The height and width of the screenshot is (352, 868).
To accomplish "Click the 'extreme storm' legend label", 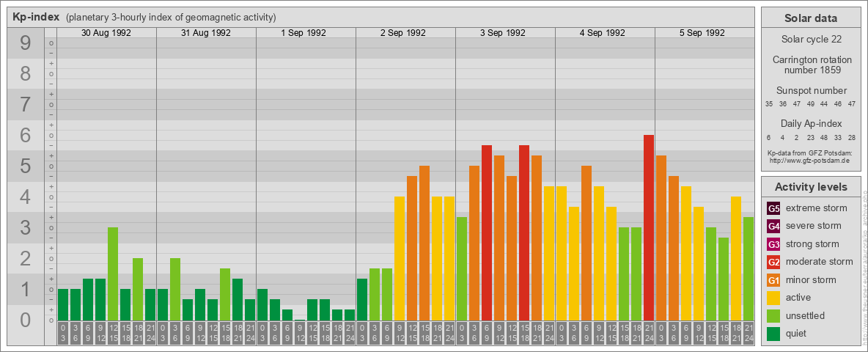I will (x=817, y=208).
